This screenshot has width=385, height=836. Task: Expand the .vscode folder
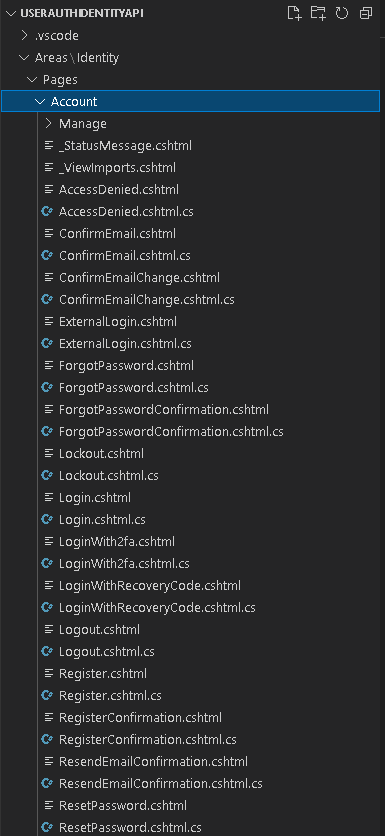pyautogui.click(x=25, y=36)
